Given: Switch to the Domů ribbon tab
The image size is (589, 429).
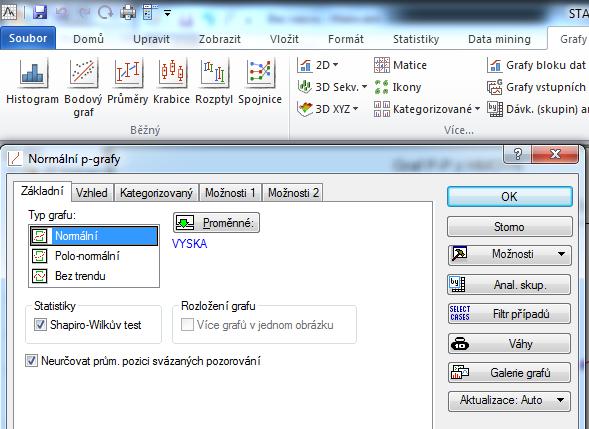Looking at the screenshot, I should pyautogui.click(x=88, y=39).
